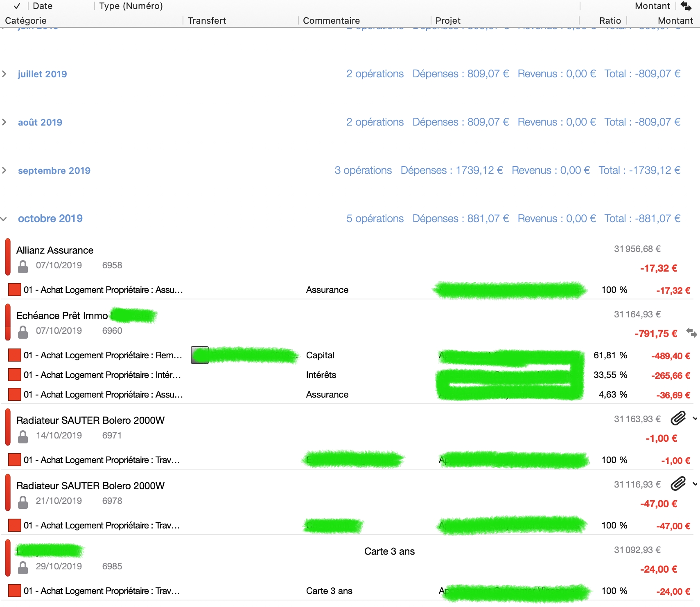Open attachment paperclip on 14/10/2019 Radiateur transaction
The width and height of the screenshot is (700, 607).
(x=678, y=418)
